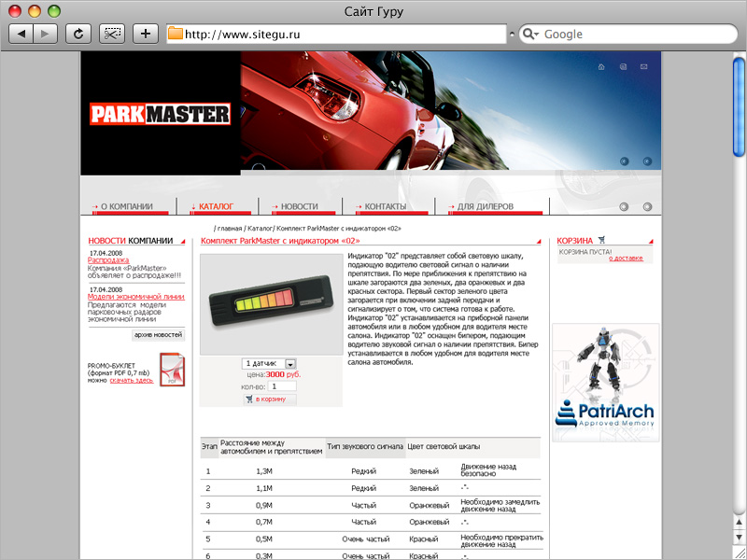Open the КАТАЛОГ menu section
The width and height of the screenshot is (747, 560).
click(x=216, y=206)
